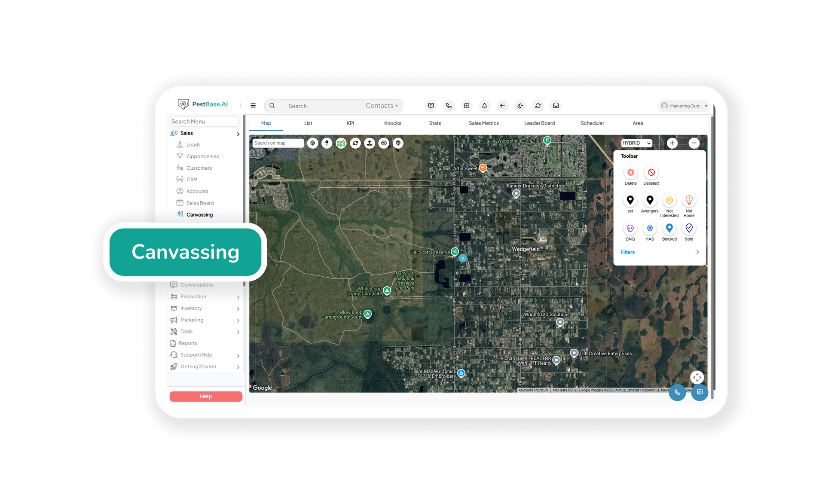This screenshot has width=825, height=504.
Task: Click the glasses icon in header
Action: pos(556,106)
